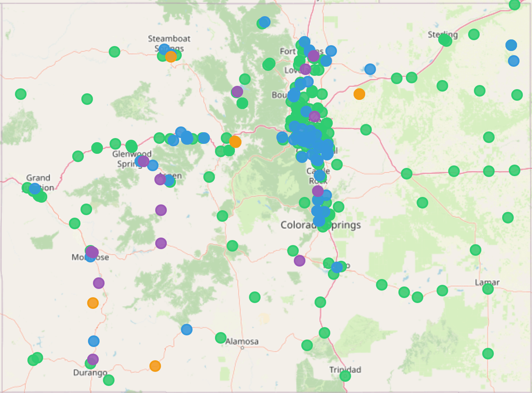The width and height of the screenshot is (532, 393).
Task: Select the orange marker east of Boulder
Action: coord(359,94)
